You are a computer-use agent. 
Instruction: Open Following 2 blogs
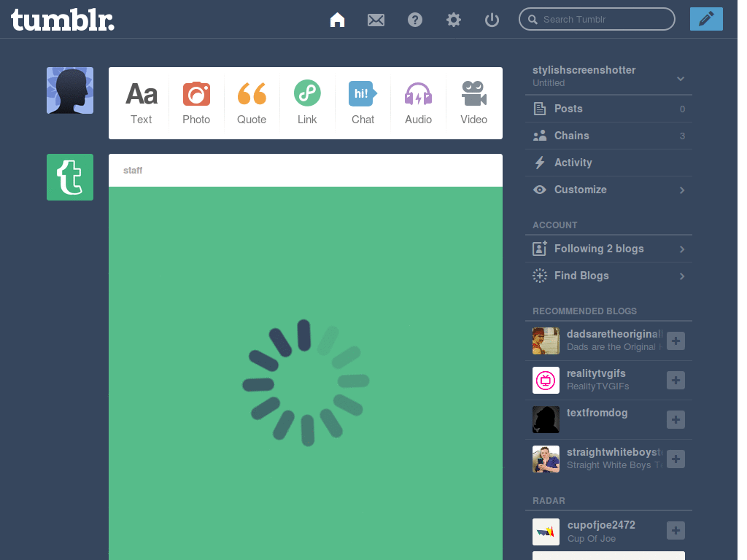point(608,249)
